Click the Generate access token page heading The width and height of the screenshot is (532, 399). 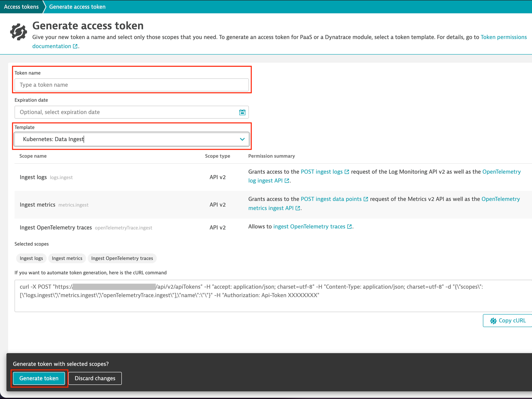click(88, 26)
